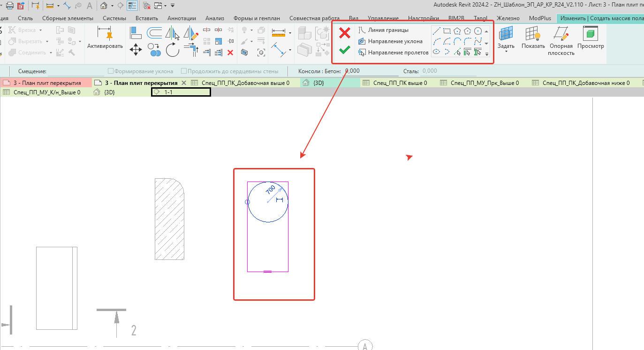This screenshot has width=644, height=350.
Task: Customize the Quick Access Toolbar
Action: [173, 6]
